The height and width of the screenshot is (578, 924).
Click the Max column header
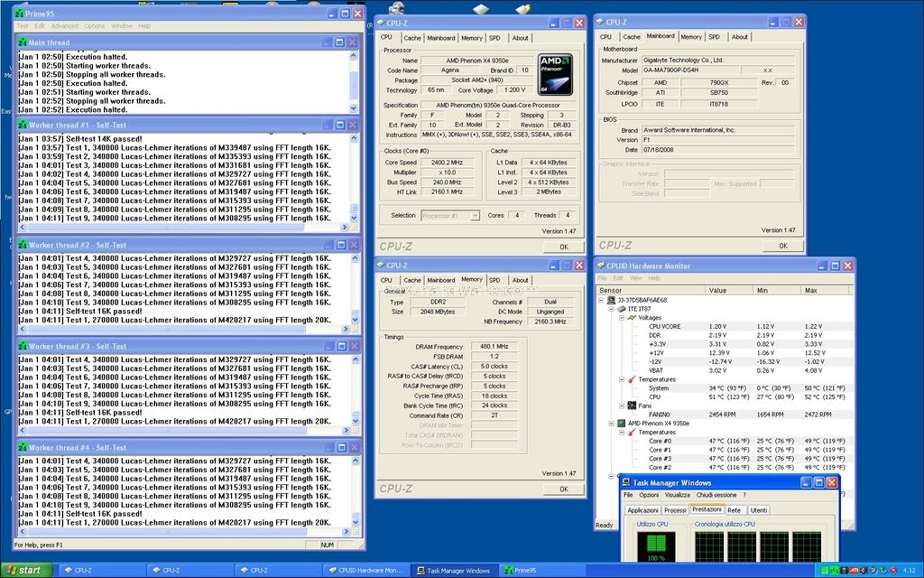825,290
